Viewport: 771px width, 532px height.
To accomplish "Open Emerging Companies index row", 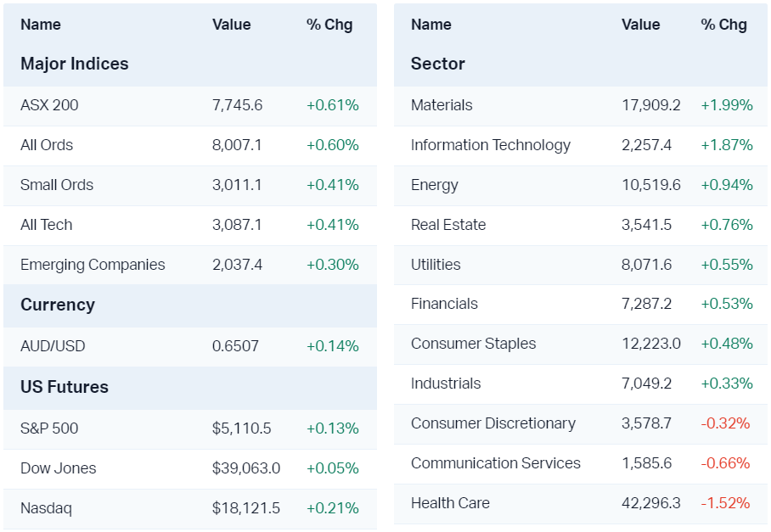I will [x=93, y=265].
